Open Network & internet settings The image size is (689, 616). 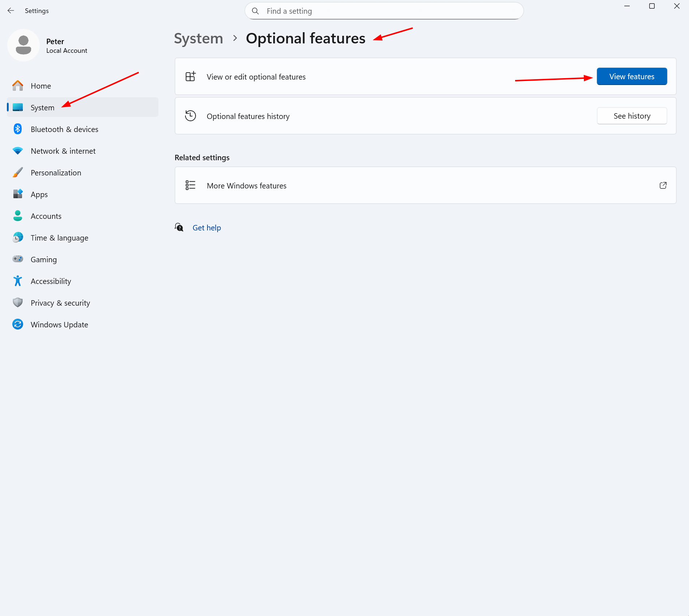(x=82, y=151)
